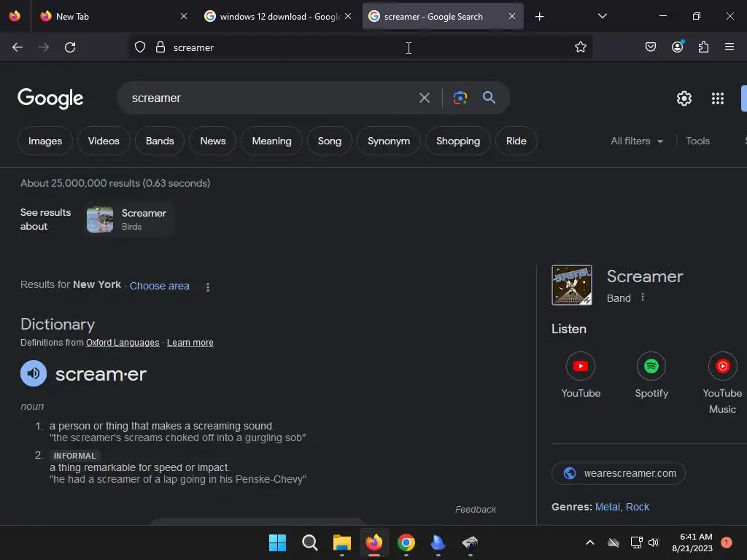Open taskbar Search
Screen dimensions: 747x560
(x=309, y=542)
